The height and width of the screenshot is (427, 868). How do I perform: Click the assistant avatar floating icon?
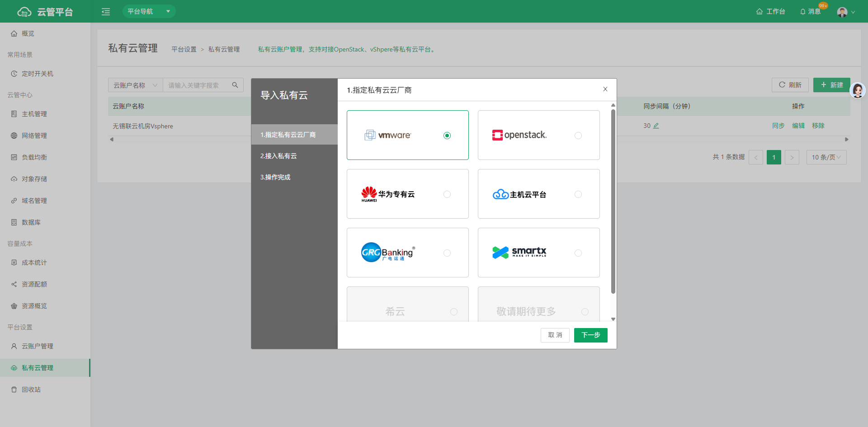(858, 90)
